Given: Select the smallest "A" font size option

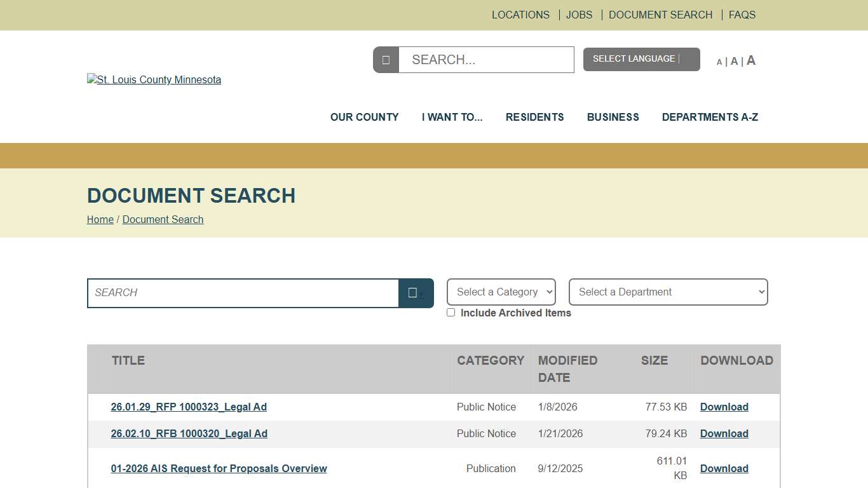Looking at the screenshot, I should [719, 62].
